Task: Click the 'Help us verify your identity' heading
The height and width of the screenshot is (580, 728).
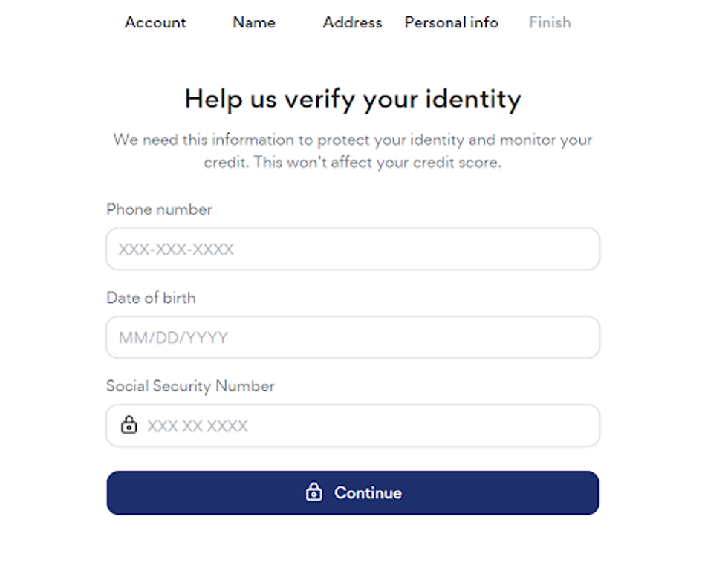Action: (353, 99)
